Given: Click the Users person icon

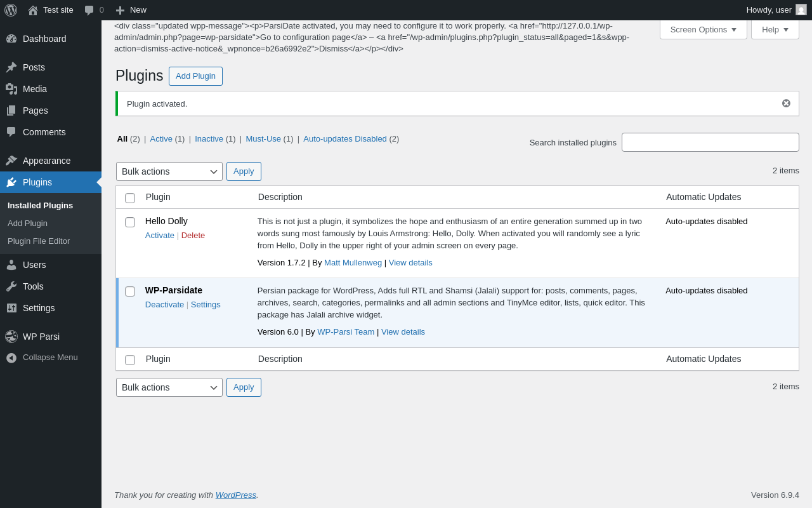Looking at the screenshot, I should [11, 265].
